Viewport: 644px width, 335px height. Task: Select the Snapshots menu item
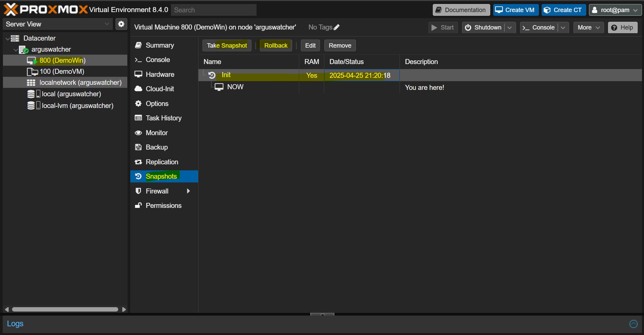(x=164, y=176)
